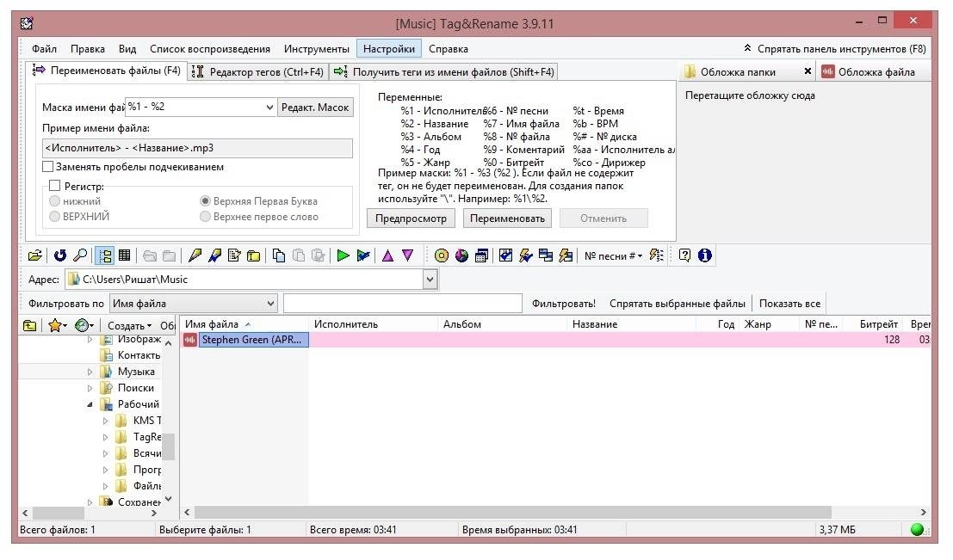Click the yellow pencil tag edit icon
953x560 pixels.
[x=195, y=255]
